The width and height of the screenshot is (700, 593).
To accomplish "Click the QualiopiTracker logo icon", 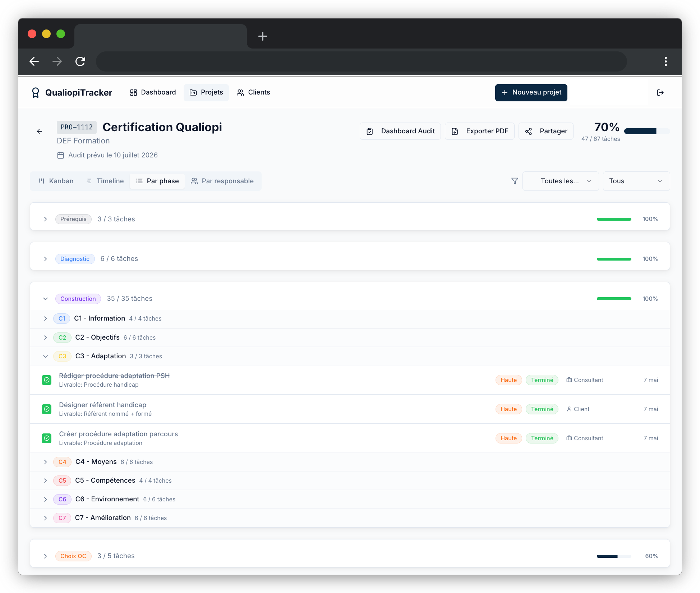I will coord(35,93).
